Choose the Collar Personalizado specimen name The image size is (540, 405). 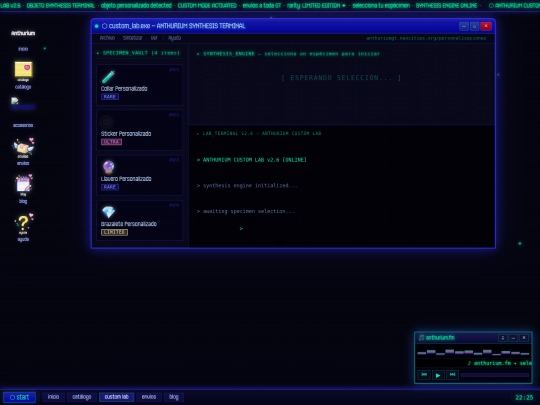(x=124, y=89)
